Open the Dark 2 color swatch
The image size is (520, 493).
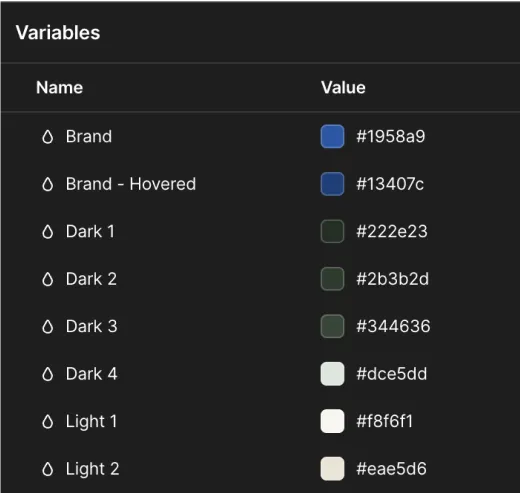[332, 279]
